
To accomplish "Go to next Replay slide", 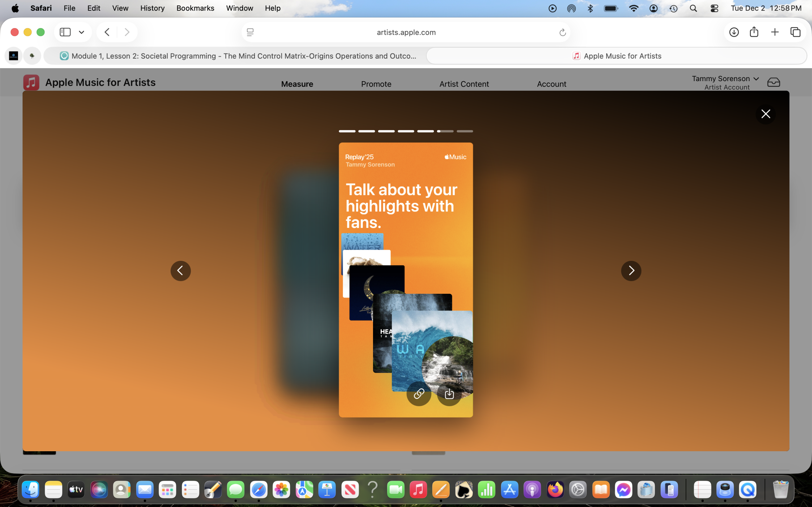I will [x=631, y=271].
